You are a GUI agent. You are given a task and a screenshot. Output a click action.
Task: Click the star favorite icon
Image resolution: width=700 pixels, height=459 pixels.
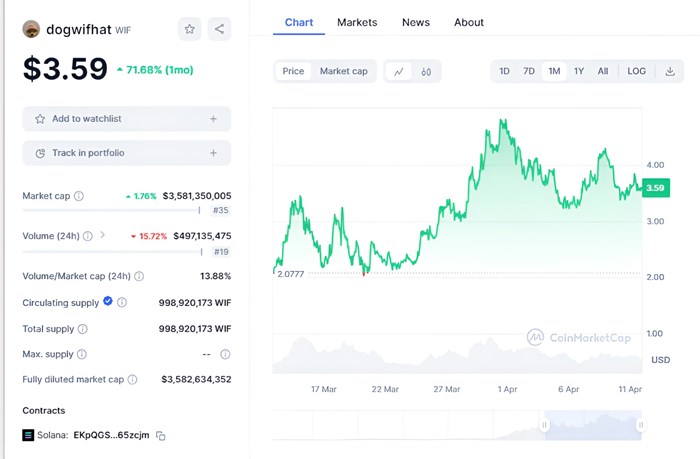click(x=190, y=29)
